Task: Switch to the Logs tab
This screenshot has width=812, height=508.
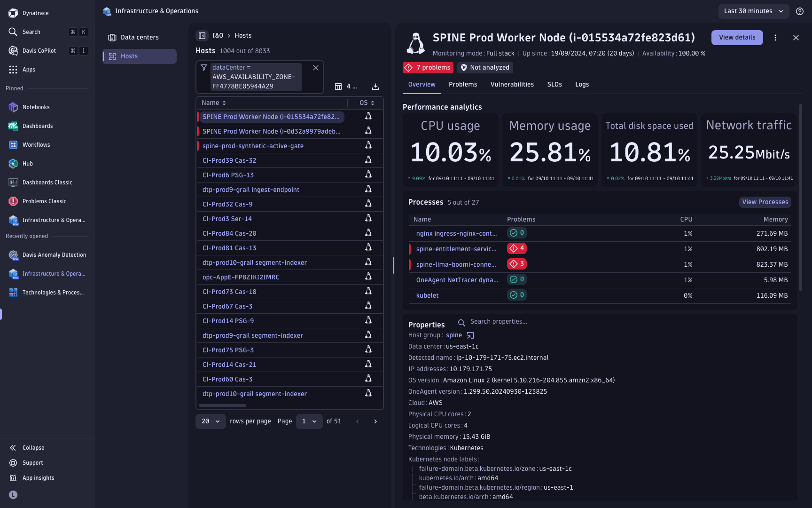Action: tap(582, 85)
